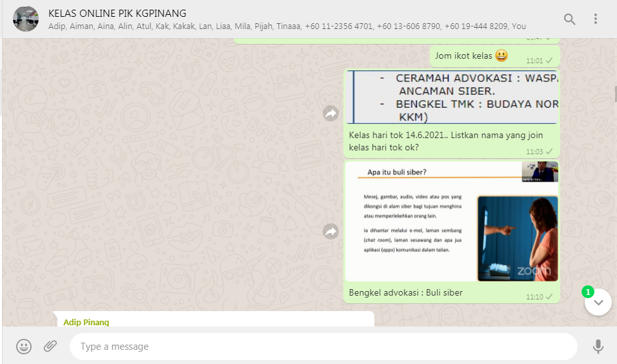Click the paperclip attach icon
This screenshot has width=617, height=364.
[x=50, y=347]
